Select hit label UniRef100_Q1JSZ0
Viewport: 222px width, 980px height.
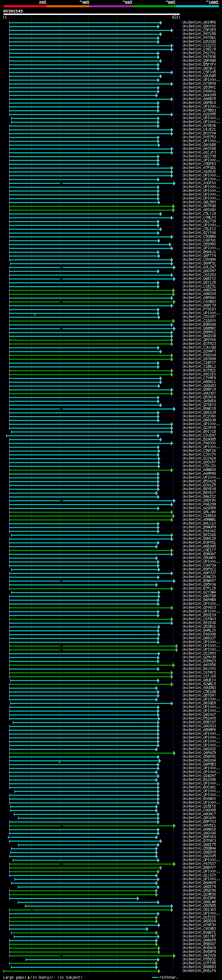[x=199, y=875]
